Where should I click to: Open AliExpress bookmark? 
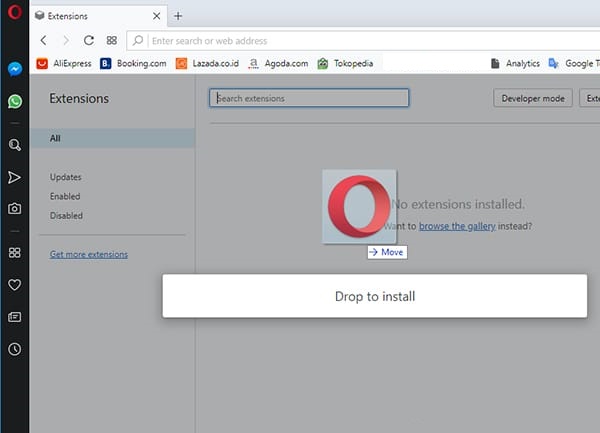coord(64,63)
